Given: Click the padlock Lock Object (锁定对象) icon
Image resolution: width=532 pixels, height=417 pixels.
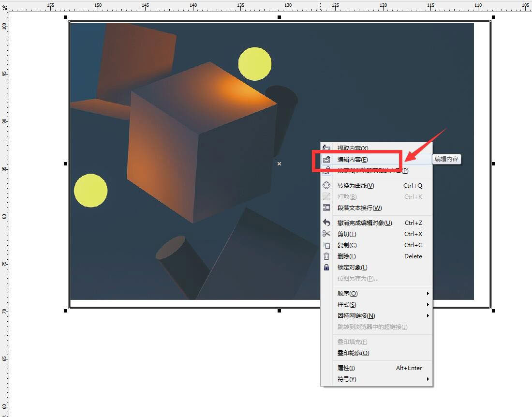Looking at the screenshot, I should [x=326, y=268].
